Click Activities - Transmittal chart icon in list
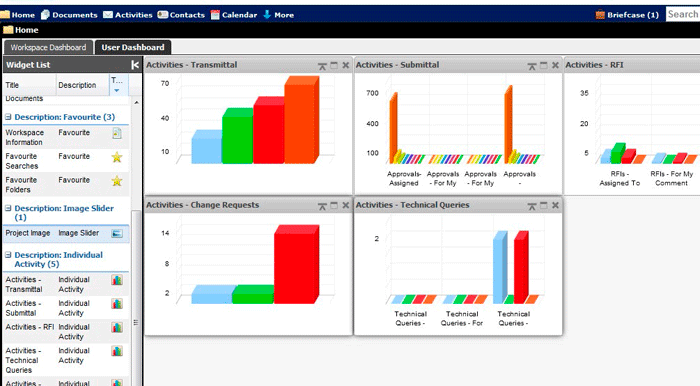The width and height of the screenshot is (700, 386). point(117,280)
